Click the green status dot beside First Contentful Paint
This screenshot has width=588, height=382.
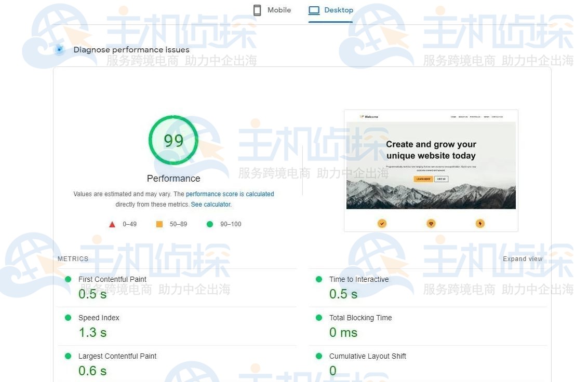tap(68, 279)
